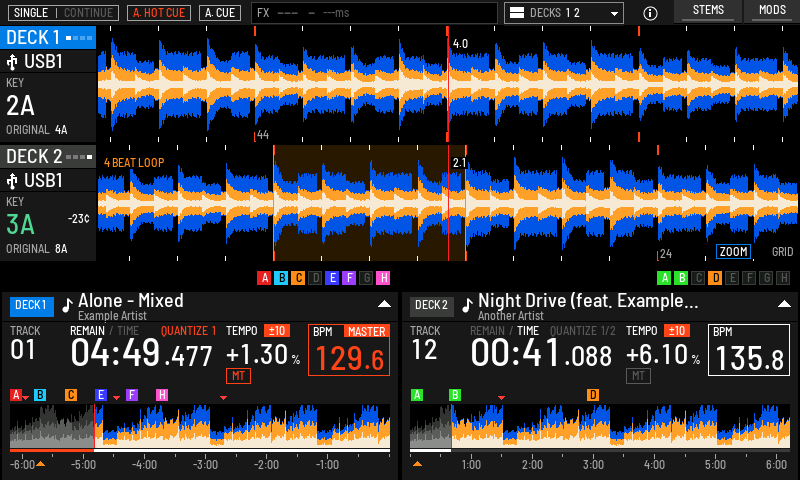Trigger blue hot cue E in Deck 1 row
Screen dimensions: 800x480
point(332,278)
